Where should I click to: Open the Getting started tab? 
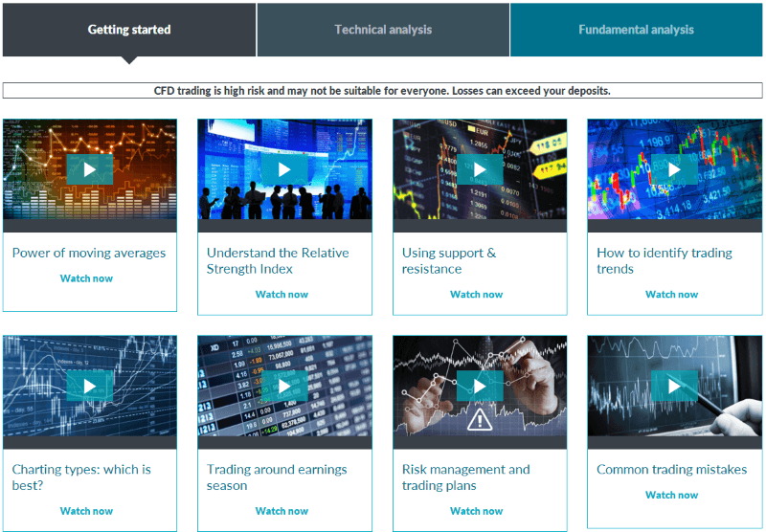tap(129, 30)
